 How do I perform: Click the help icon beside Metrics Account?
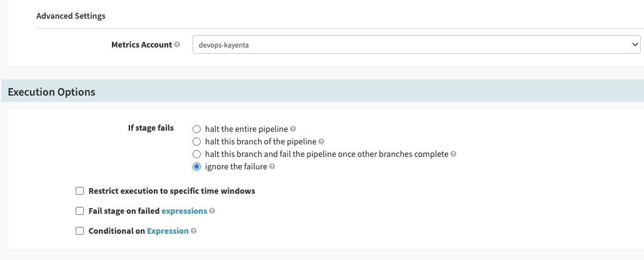(178, 45)
